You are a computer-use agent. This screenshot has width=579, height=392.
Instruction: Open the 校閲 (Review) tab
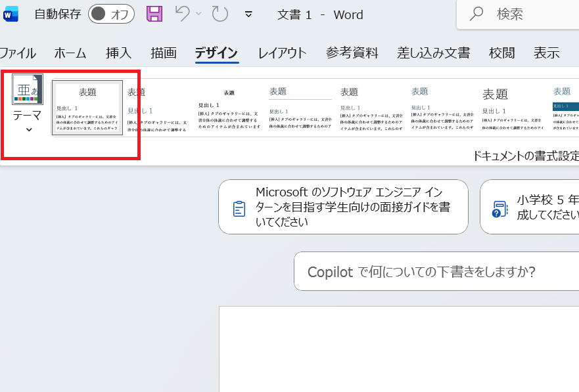tap(502, 53)
